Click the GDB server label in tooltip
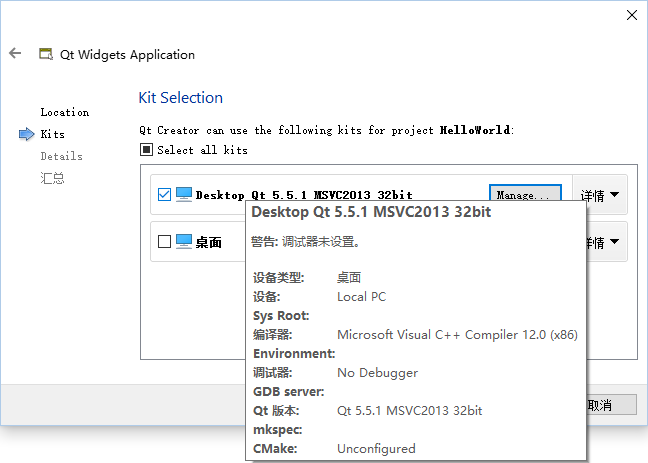648x463 pixels. [x=288, y=392]
